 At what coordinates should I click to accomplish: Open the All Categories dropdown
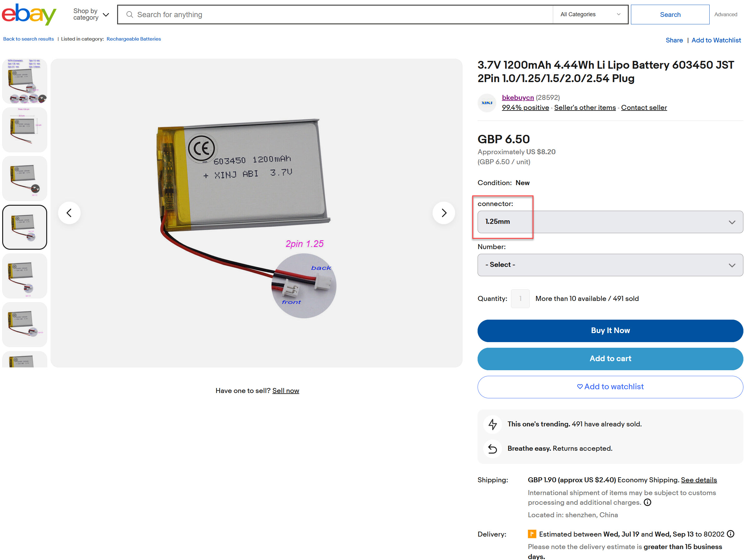[590, 14]
